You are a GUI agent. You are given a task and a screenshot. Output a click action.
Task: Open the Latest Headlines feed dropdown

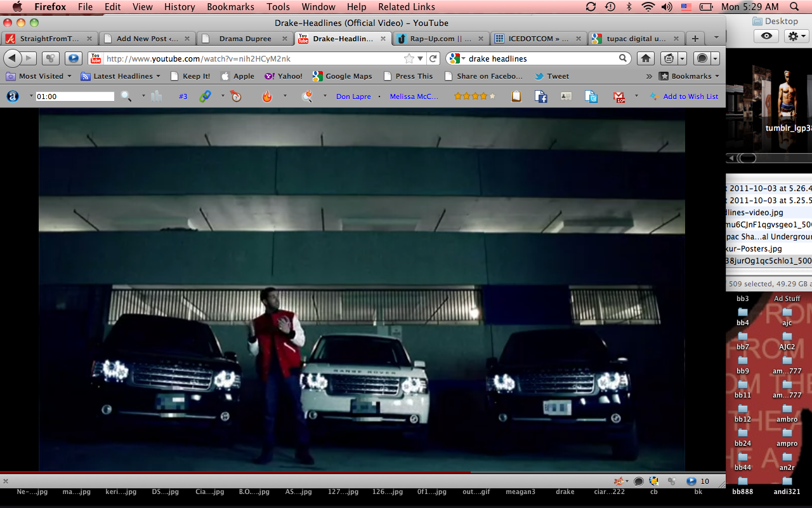[121, 76]
